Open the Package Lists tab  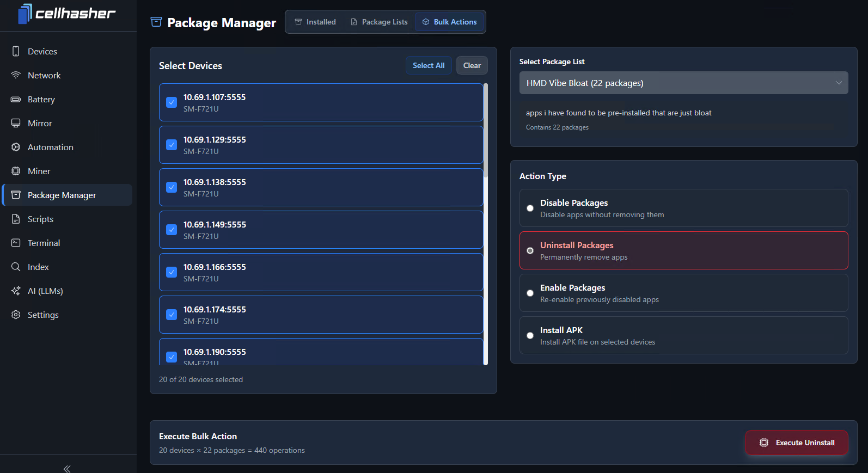[379, 22]
